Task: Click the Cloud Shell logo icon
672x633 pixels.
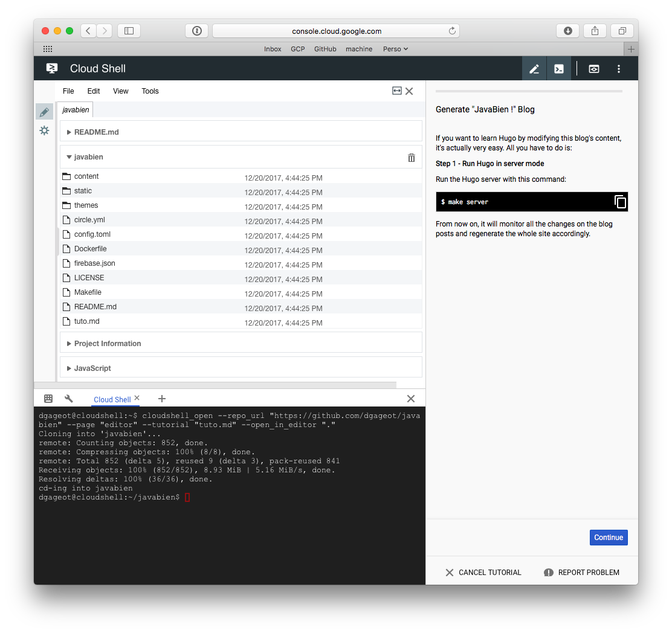Action: pyautogui.click(x=52, y=68)
